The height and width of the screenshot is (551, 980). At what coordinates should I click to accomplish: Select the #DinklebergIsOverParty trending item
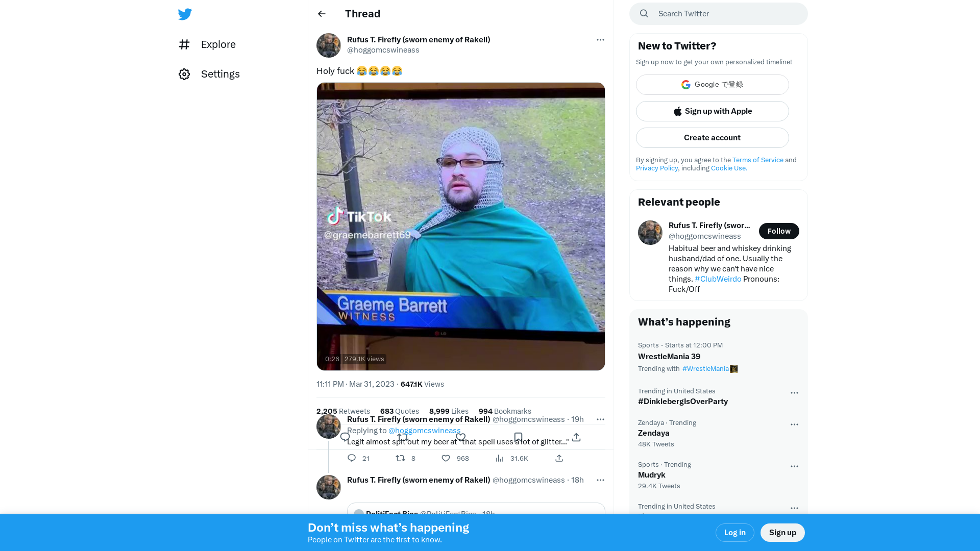pyautogui.click(x=683, y=401)
